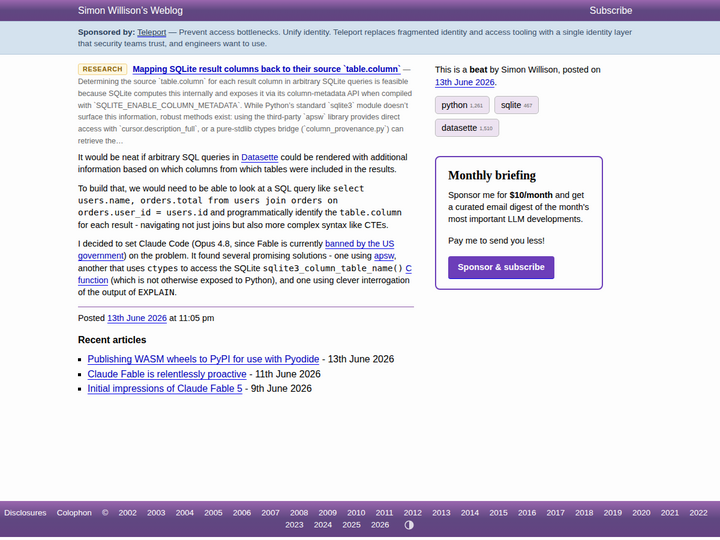Click the copyright symbol in footer
Image resolution: width=720 pixels, height=540 pixels.
coord(105,513)
